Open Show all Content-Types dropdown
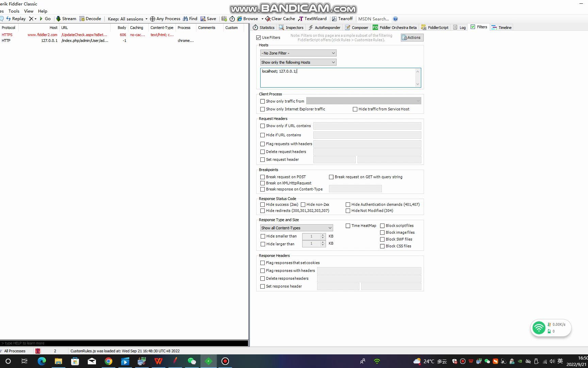Screen dimensions: 588x368 [297, 228]
